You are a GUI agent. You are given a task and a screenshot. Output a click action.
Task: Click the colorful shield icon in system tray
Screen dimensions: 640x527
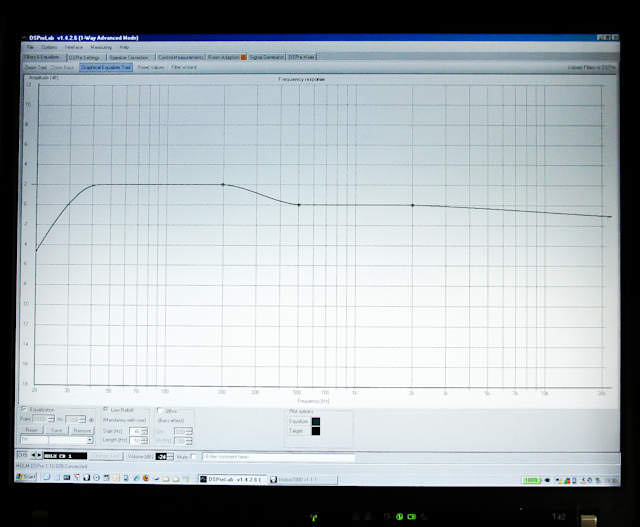567,481
